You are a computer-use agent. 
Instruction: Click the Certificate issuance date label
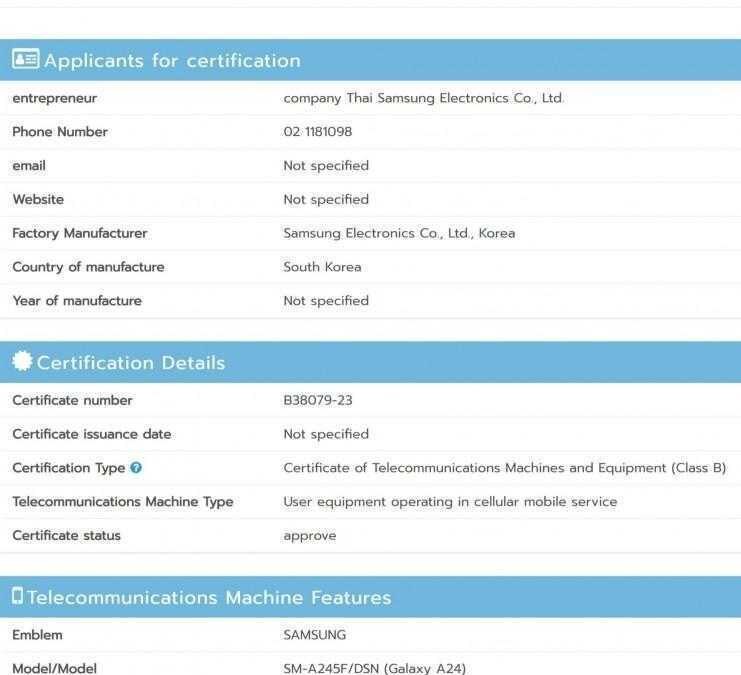(x=91, y=434)
